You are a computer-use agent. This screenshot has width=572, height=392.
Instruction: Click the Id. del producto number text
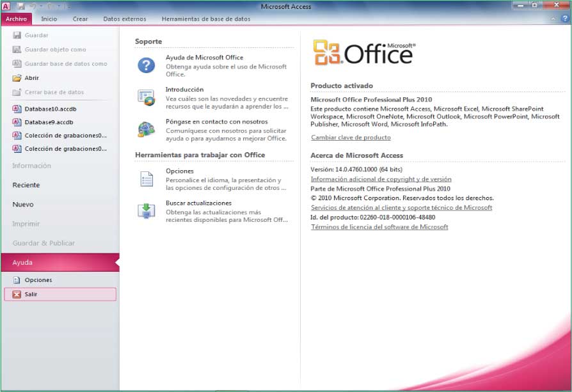(x=373, y=217)
